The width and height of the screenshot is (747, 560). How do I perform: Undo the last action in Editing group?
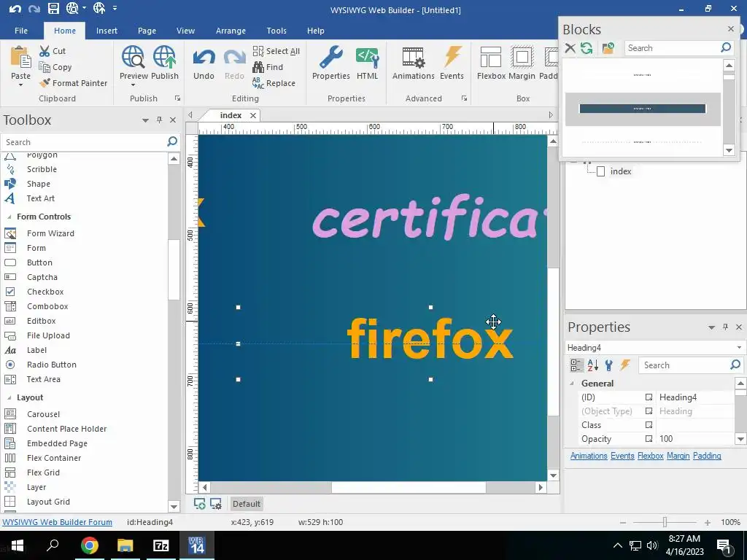pos(204,63)
